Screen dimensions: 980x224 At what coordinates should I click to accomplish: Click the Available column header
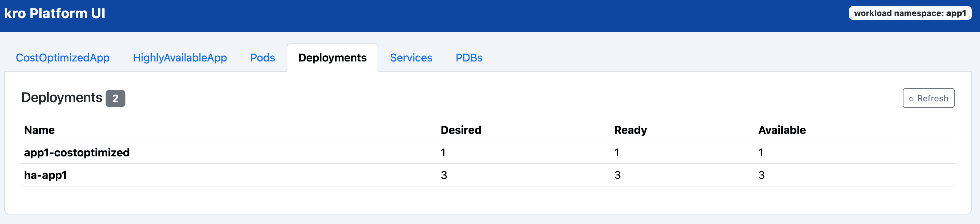(x=782, y=130)
